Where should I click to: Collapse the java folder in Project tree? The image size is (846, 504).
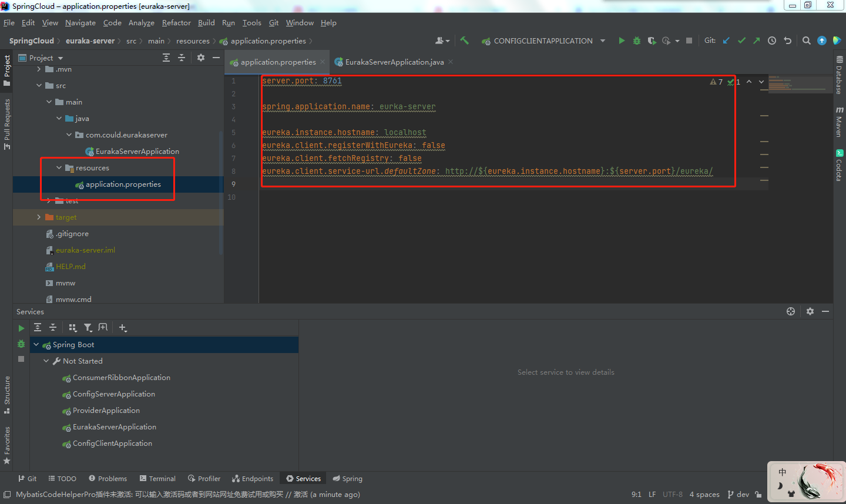[59, 119]
